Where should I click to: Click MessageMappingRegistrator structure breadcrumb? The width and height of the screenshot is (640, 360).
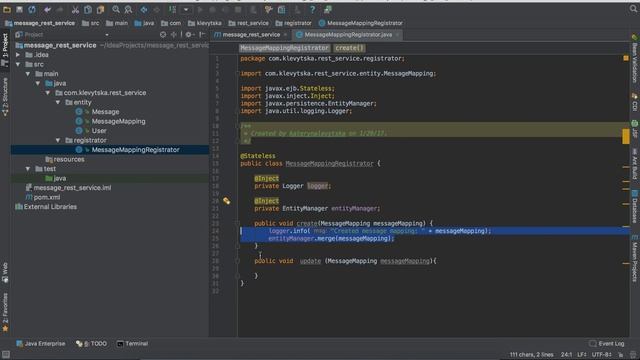coord(284,48)
